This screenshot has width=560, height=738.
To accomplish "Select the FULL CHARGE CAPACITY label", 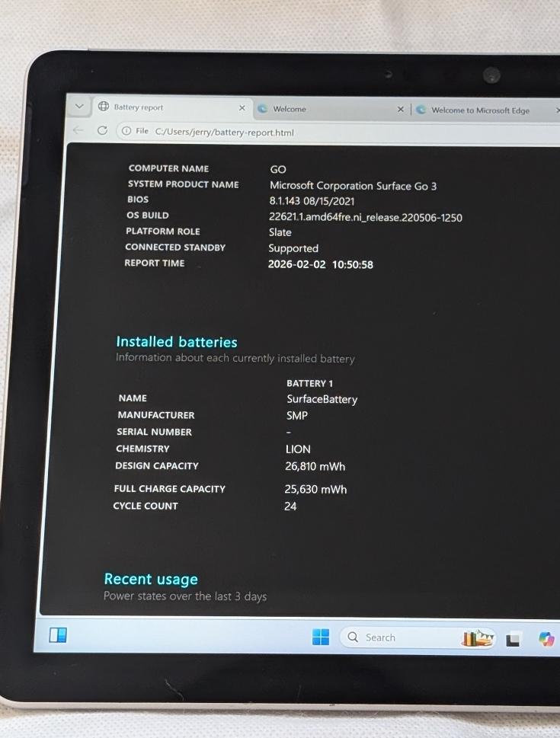I will (x=170, y=488).
